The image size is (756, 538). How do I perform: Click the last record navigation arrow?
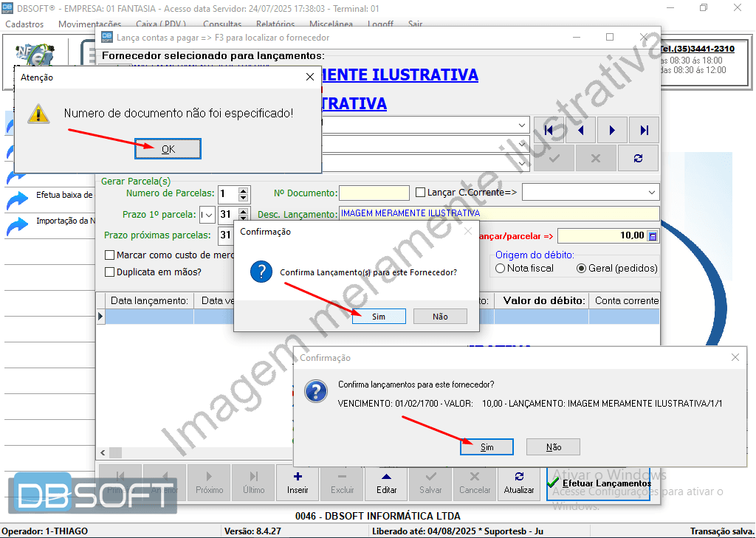pyautogui.click(x=644, y=130)
